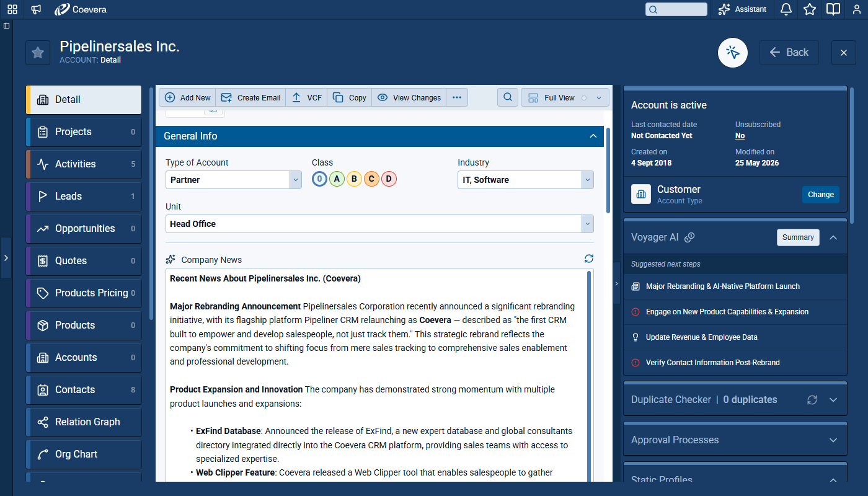Click Add New in toolbar
Image resolution: width=868 pixels, height=496 pixels.
187,97
